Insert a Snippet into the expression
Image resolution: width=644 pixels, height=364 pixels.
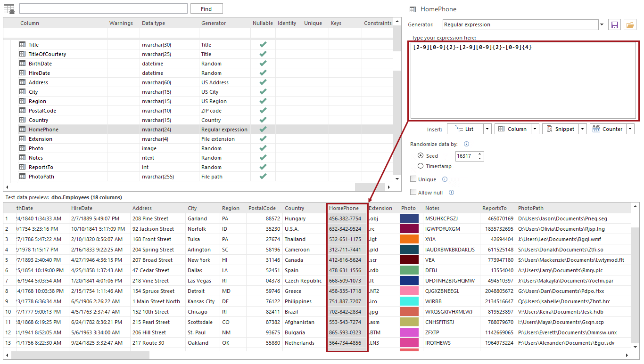point(561,129)
